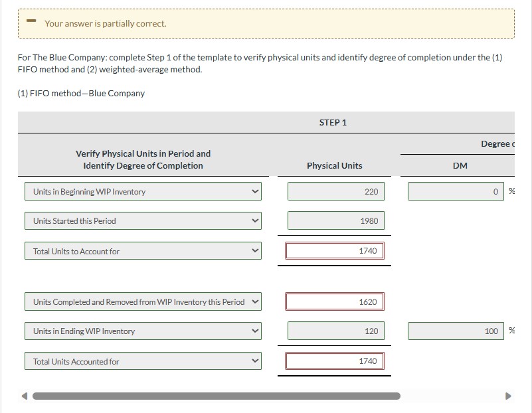Select the incorrect 1740 Total Units field
The height and width of the screenshot is (413, 532).
(x=334, y=251)
